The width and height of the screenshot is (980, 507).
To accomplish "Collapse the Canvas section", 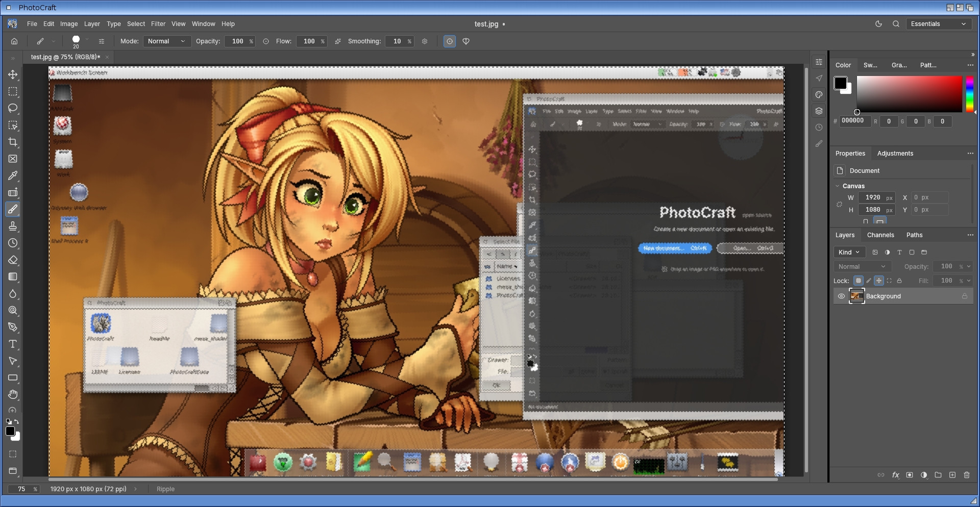I will click(x=838, y=186).
